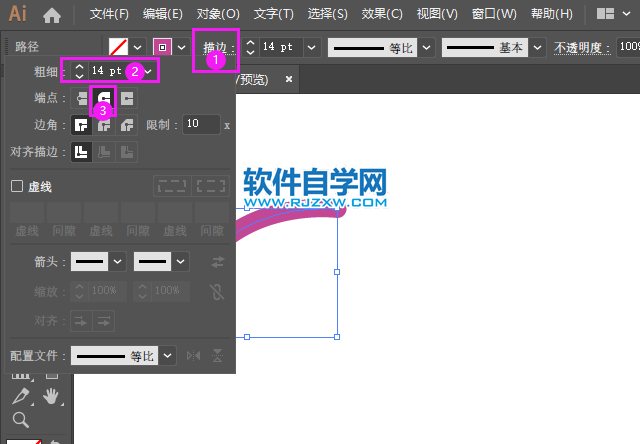Open the 帮助(H) menu
The height and width of the screenshot is (444, 640).
point(551,14)
